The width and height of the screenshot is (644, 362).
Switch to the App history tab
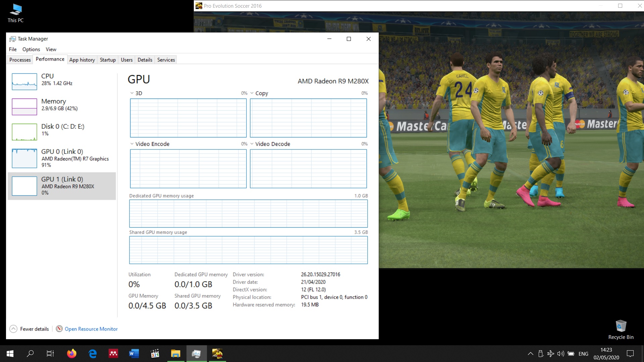[x=82, y=60]
